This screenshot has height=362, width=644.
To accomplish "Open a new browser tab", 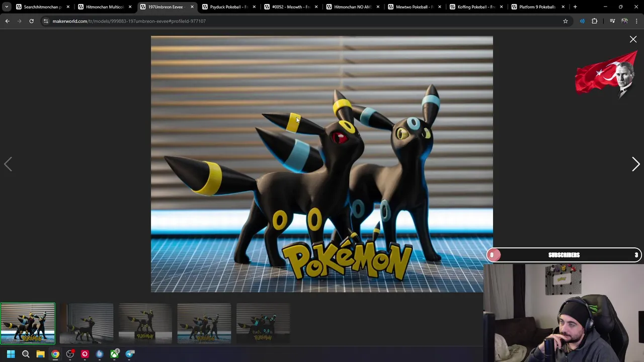I will 575,7.
